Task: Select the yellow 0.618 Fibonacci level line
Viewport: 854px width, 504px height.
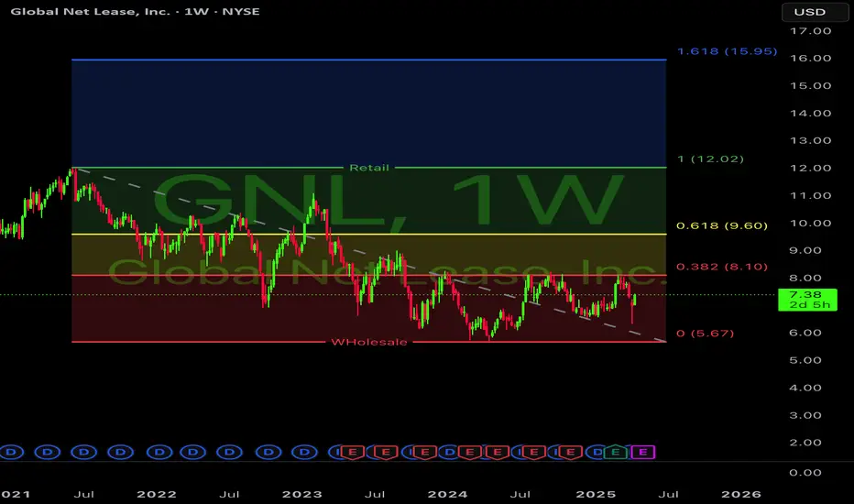Action: pos(368,235)
